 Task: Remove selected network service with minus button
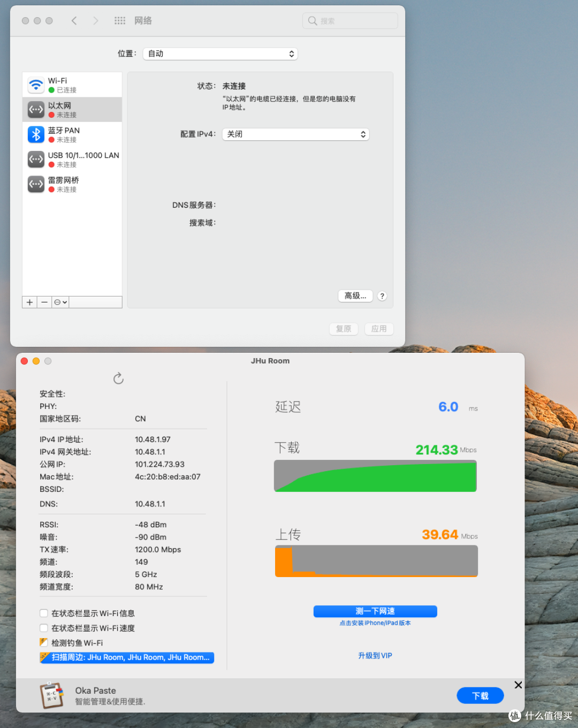click(x=44, y=302)
